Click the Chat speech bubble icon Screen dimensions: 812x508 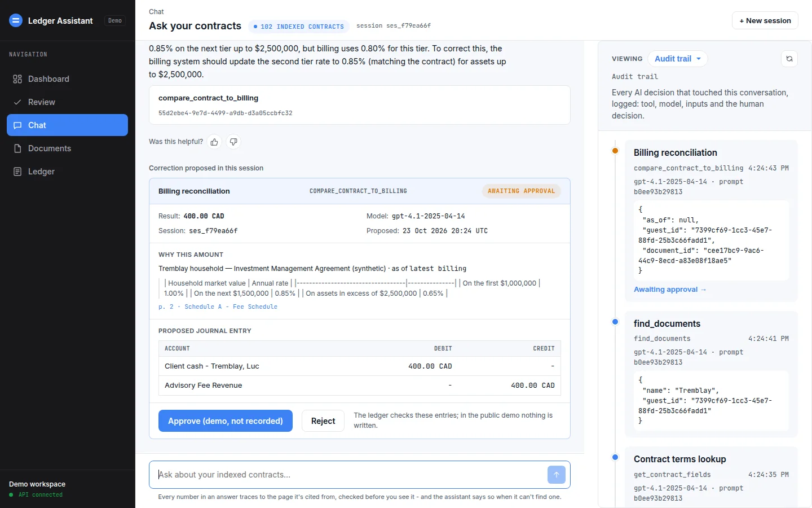point(17,125)
